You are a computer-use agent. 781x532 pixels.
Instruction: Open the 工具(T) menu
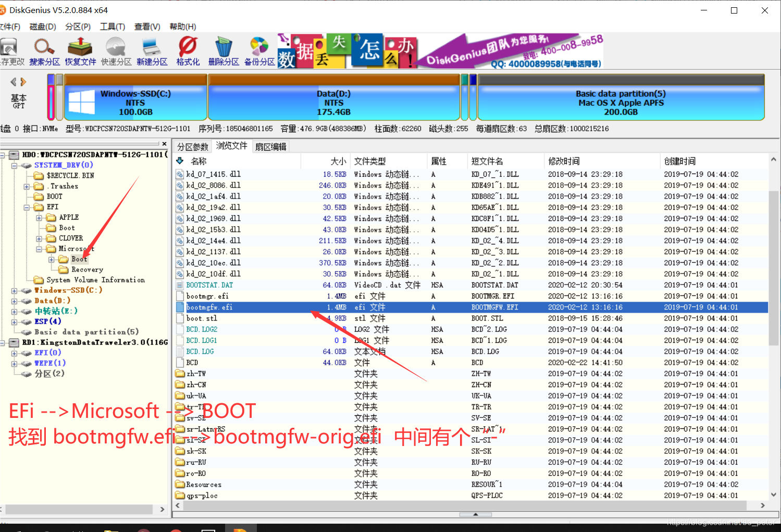pyautogui.click(x=113, y=27)
